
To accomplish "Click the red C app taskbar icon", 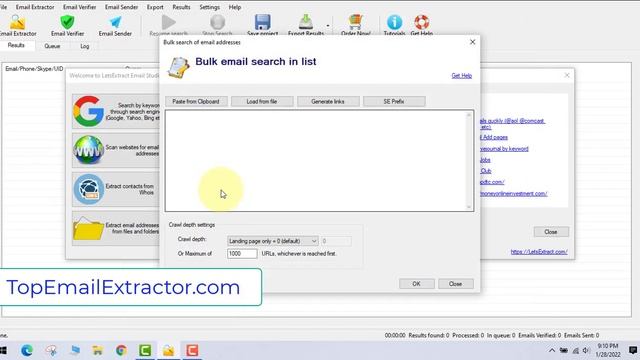I will coord(192,350).
